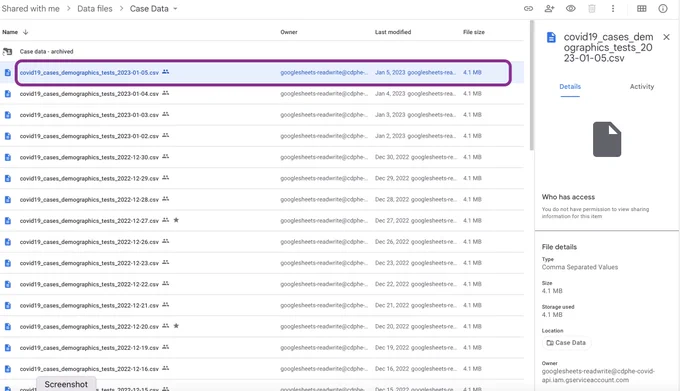Open the Data files breadcrumb

point(95,9)
